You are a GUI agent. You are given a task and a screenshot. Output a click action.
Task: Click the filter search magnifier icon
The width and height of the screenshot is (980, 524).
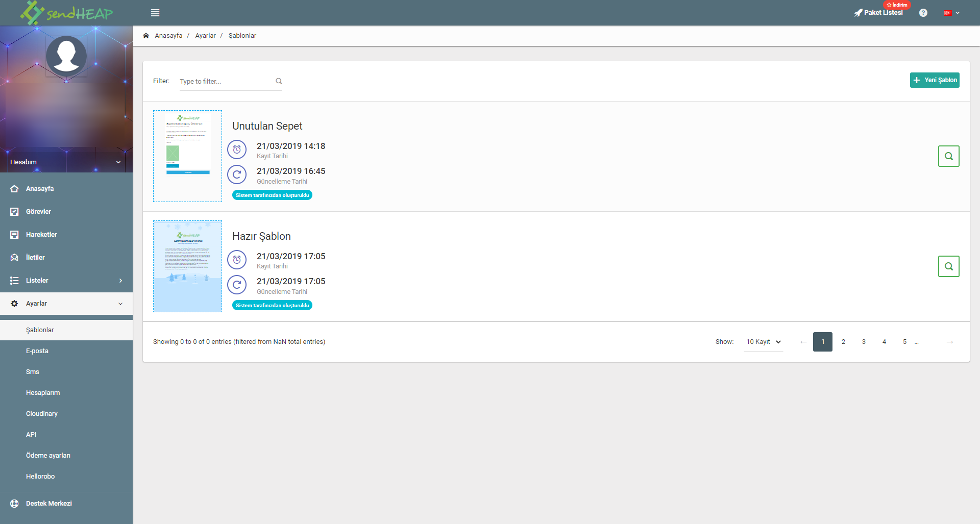pos(279,81)
